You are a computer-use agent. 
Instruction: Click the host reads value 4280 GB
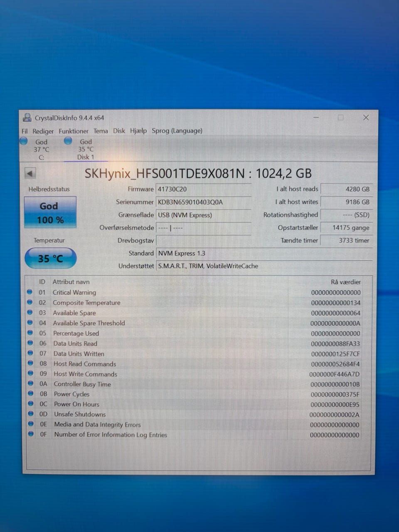347,189
